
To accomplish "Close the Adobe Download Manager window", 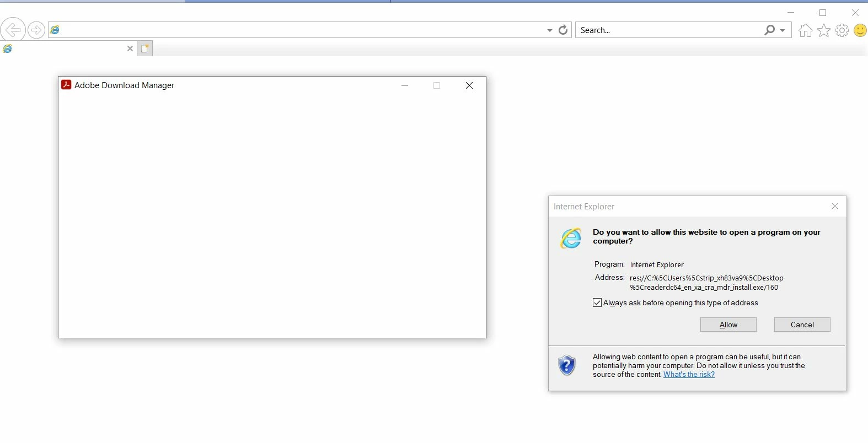I will coord(469,85).
